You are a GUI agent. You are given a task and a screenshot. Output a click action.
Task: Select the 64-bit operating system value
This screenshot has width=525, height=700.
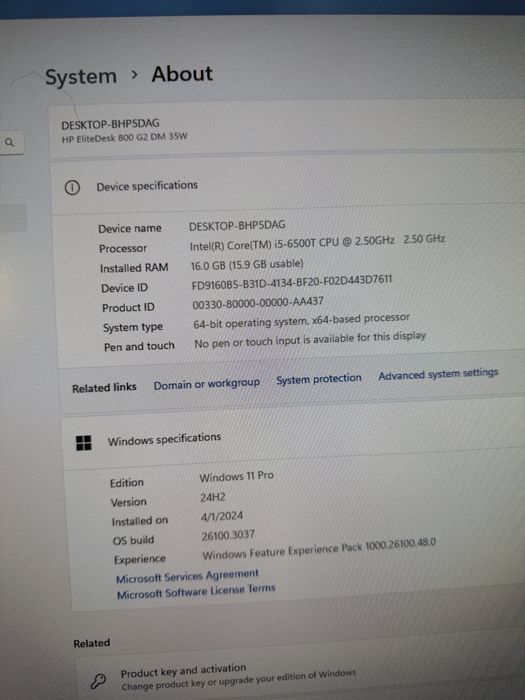point(301,321)
